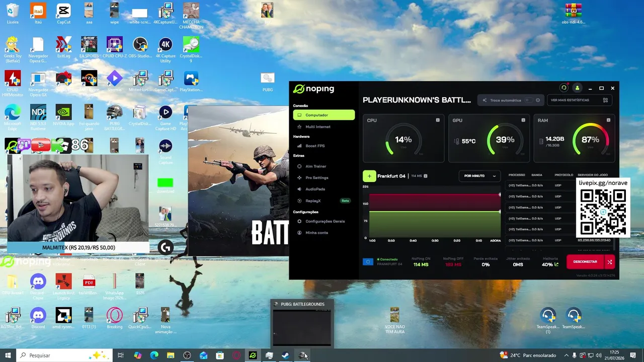Click the Protocolo column header
The width and height of the screenshot is (644, 362).
563,175
